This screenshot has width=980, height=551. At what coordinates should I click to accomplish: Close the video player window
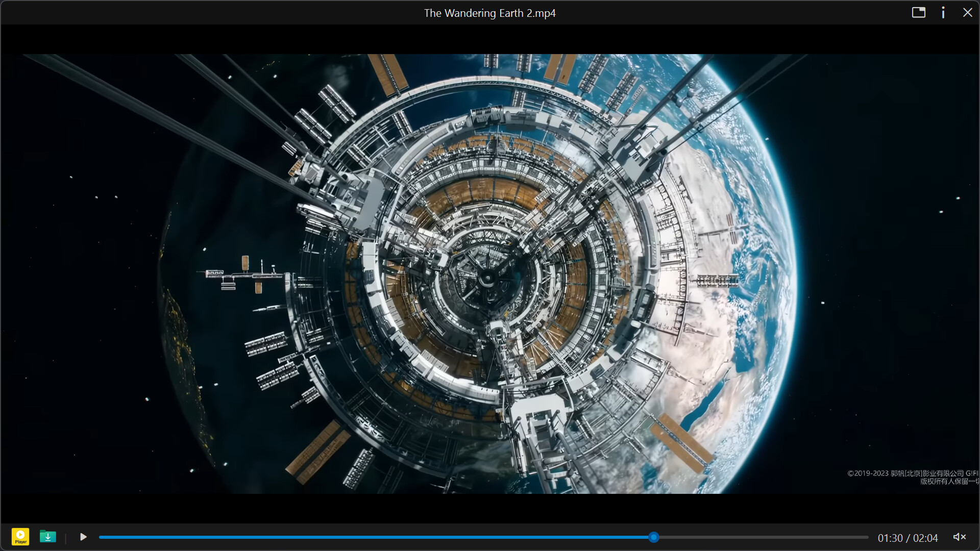click(967, 12)
